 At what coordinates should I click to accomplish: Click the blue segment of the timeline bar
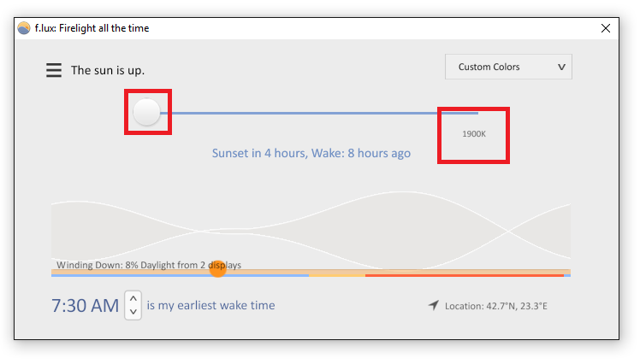[180, 275]
